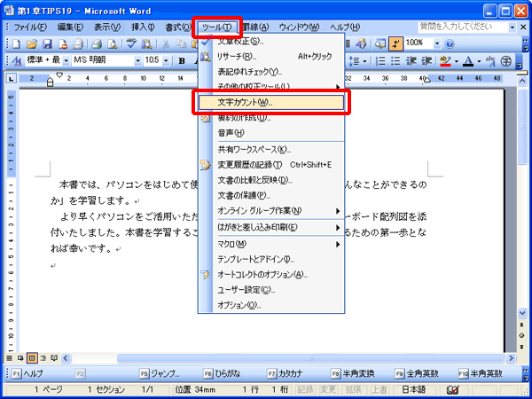Click the spelling status book icon
532x399 pixels.
(452, 390)
